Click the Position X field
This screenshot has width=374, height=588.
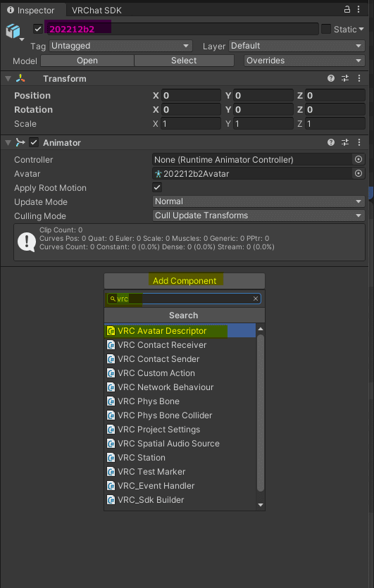191,95
